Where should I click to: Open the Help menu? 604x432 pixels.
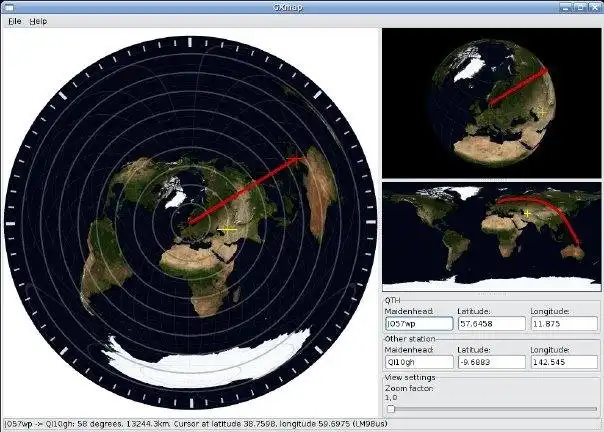pos(38,21)
